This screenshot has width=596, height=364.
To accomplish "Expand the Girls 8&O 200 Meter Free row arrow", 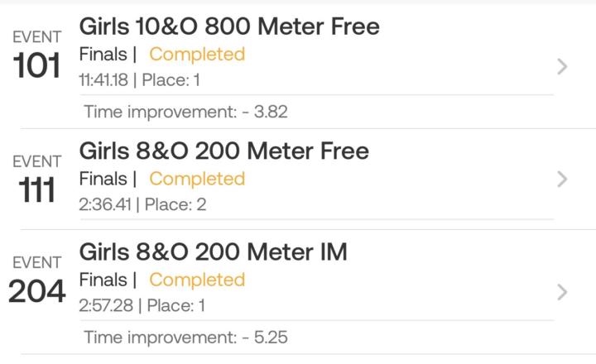I will point(562,179).
